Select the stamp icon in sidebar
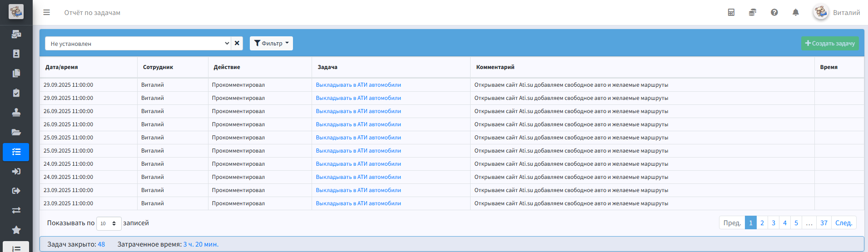 (16, 113)
